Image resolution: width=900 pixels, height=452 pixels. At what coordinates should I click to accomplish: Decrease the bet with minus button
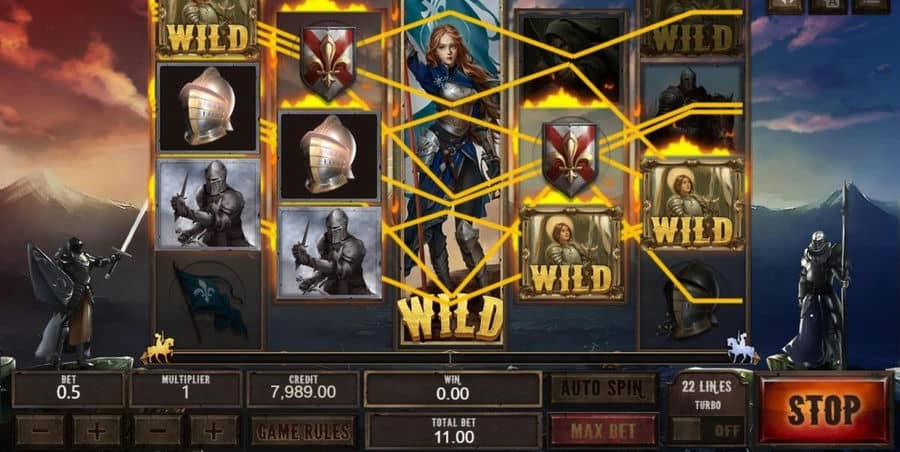(x=40, y=430)
